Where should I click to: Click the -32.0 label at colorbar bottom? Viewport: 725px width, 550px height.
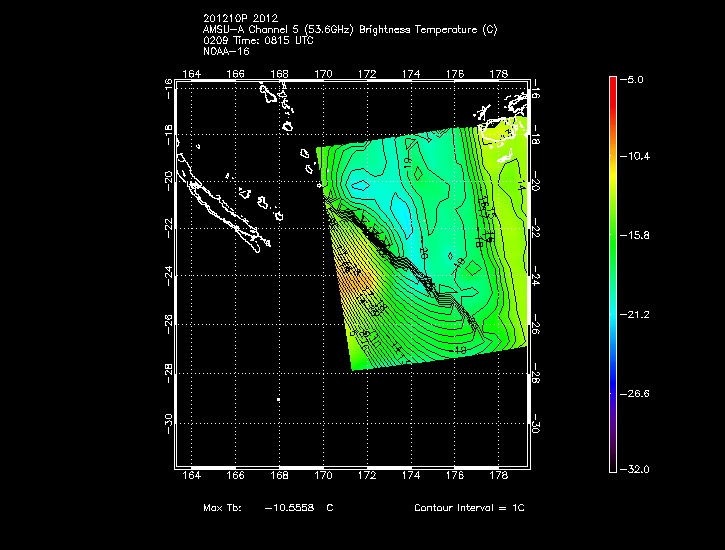(x=636, y=469)
